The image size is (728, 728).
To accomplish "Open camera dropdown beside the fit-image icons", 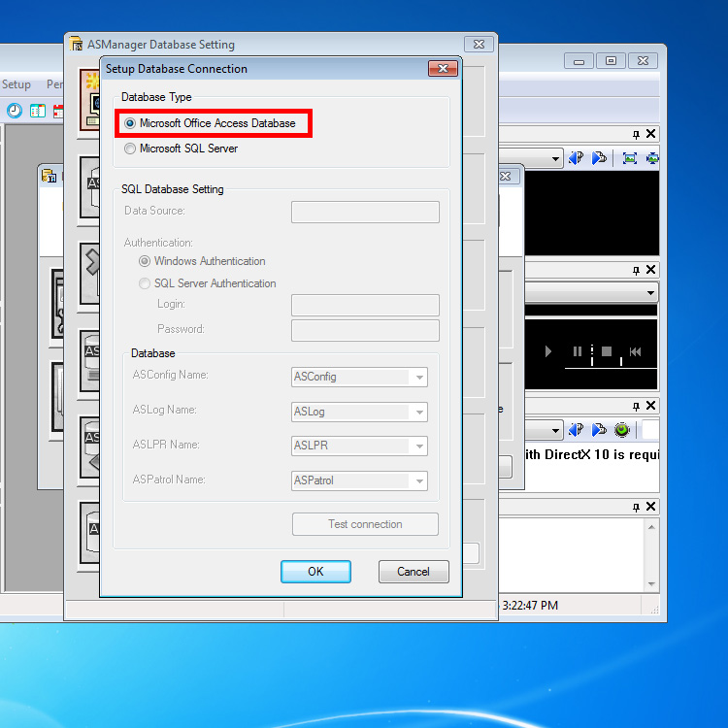I will 555,159.
